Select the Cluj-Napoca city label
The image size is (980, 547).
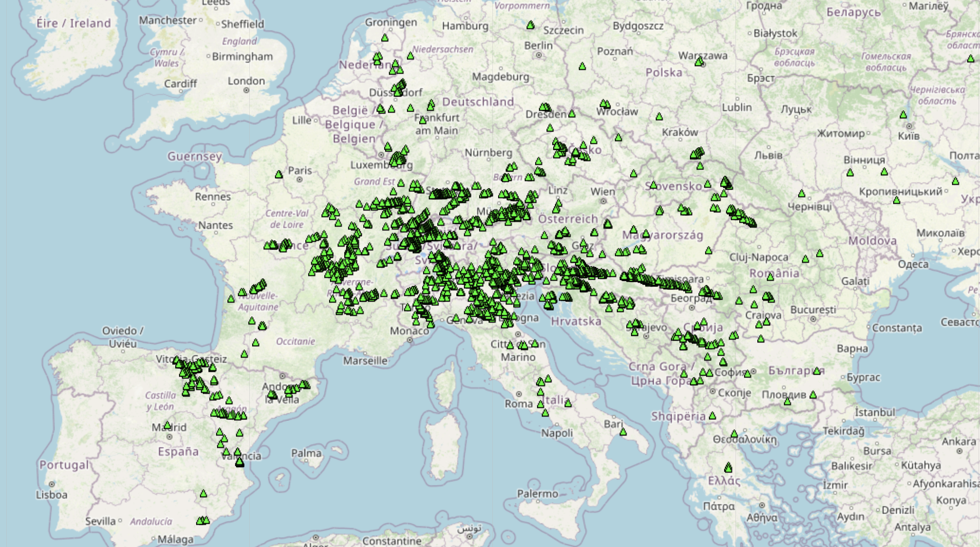[759, 257]
